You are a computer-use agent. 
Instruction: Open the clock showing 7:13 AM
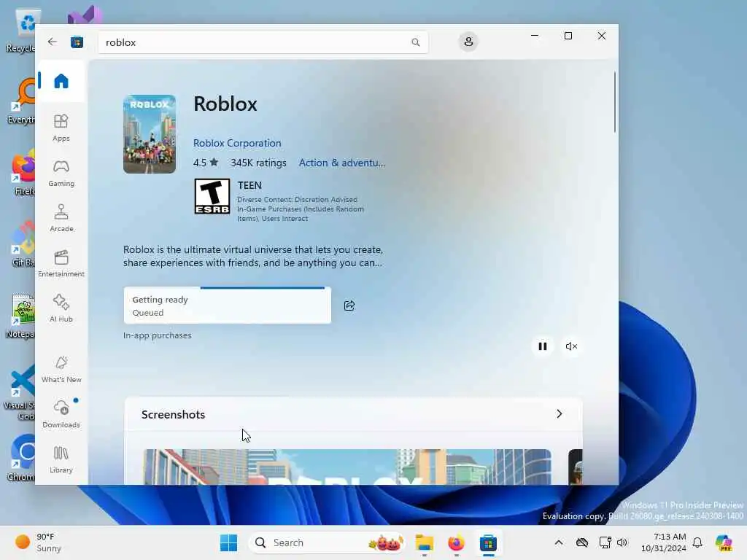coord(663,542)
